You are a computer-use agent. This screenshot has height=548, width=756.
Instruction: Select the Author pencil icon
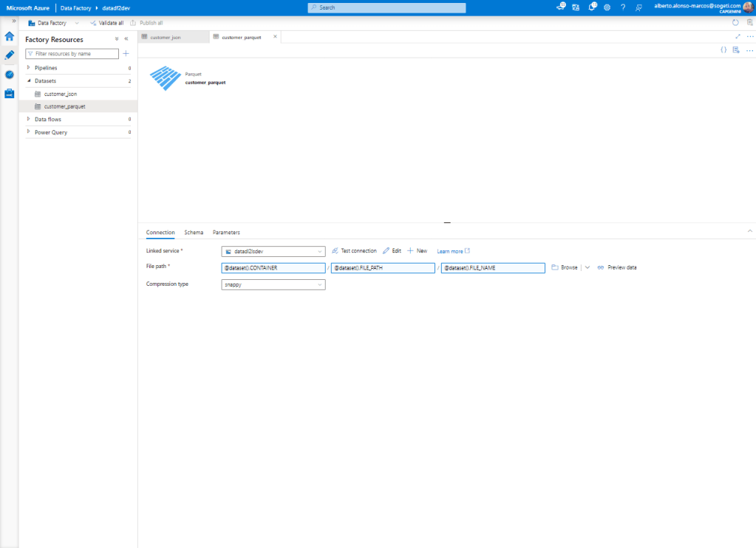(x=10, y=55)
